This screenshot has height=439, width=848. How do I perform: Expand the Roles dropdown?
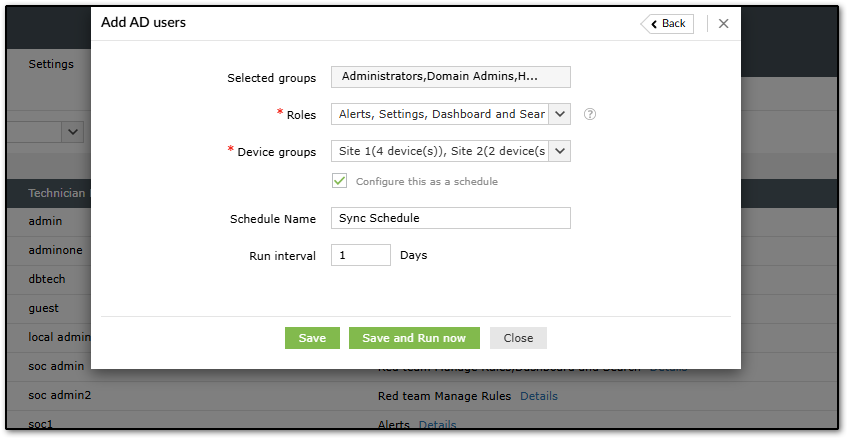point(560,114)
